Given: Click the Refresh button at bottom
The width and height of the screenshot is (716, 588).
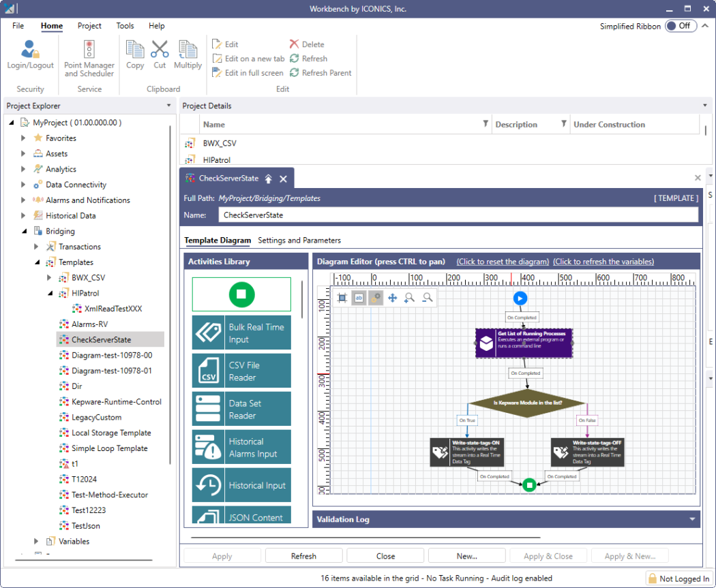Looking at the screenshot, I should point(303,556).
